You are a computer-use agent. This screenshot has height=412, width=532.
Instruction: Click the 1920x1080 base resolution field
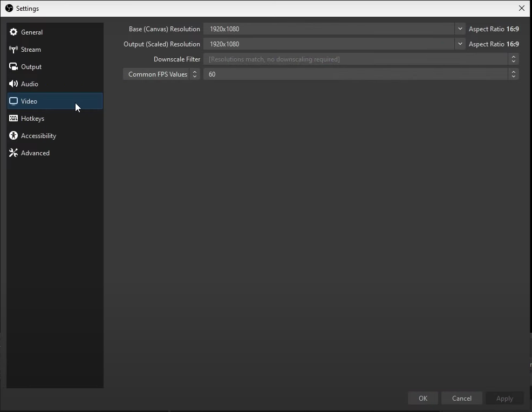329,29
